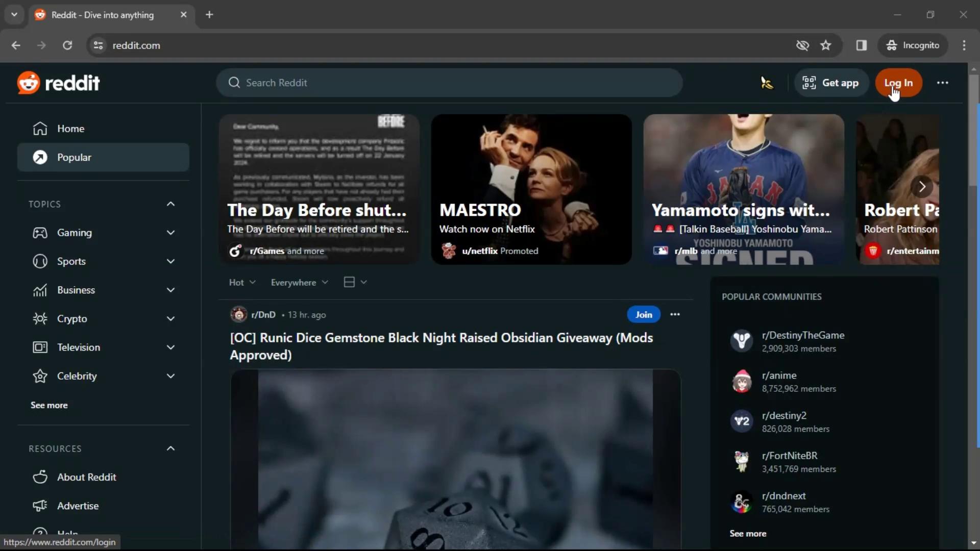Select the Everywhere location dropdown
The height and width of the screenshot is (551, 980).
click(298, 282)
